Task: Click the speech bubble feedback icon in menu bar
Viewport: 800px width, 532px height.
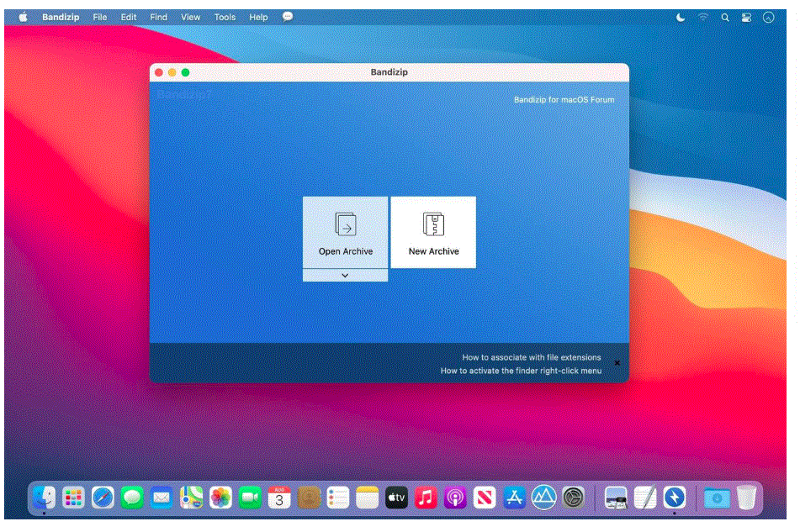Action: pos(288,17)
